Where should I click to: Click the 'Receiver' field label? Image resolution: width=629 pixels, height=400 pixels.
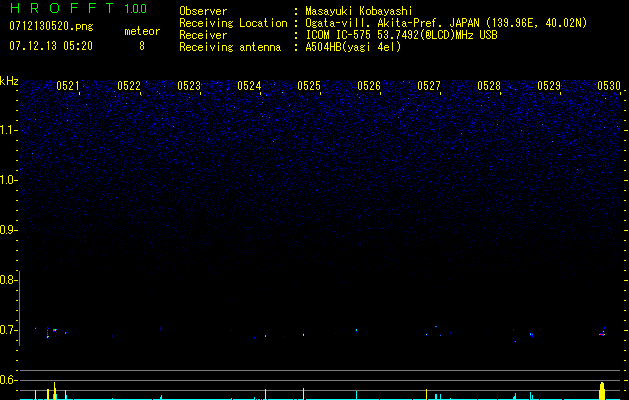coord(203,35)
